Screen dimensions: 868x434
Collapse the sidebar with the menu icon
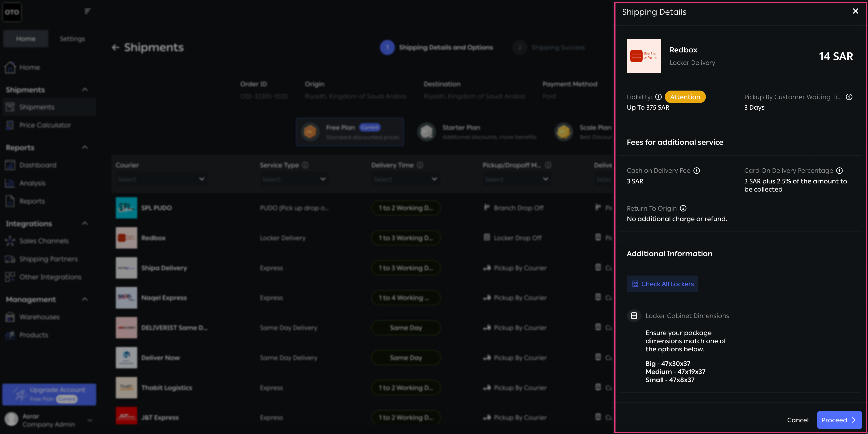pyautogui.click(x=87, y=11)
